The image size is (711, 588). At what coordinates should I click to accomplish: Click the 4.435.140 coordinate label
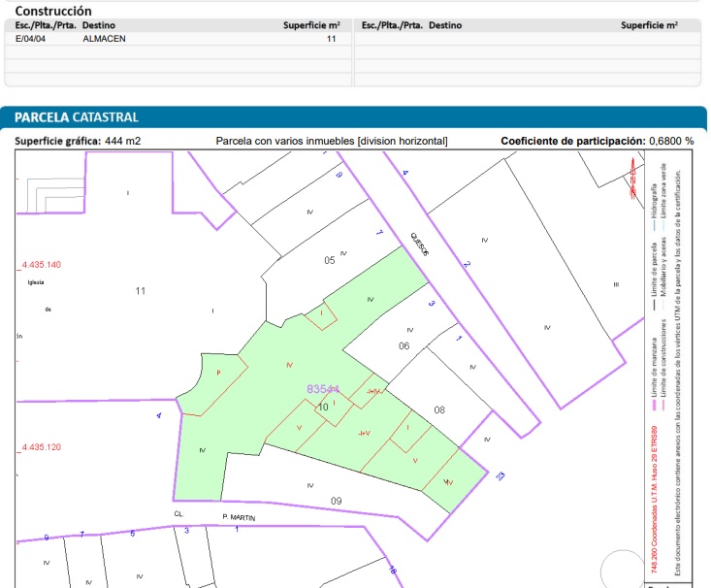[41, 264]
